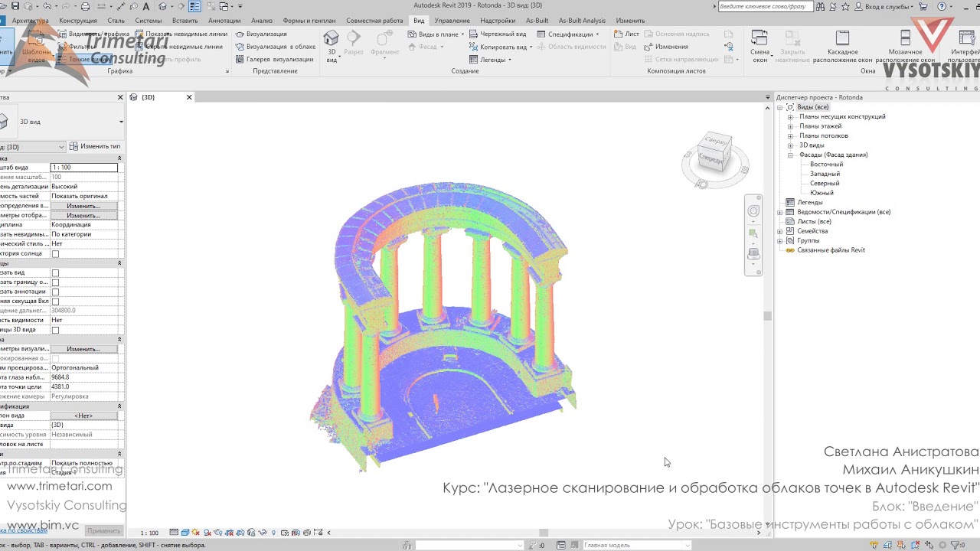Click Каскадное расположение окон
This screenshot has height=551, width=980.
coord(842,46)
